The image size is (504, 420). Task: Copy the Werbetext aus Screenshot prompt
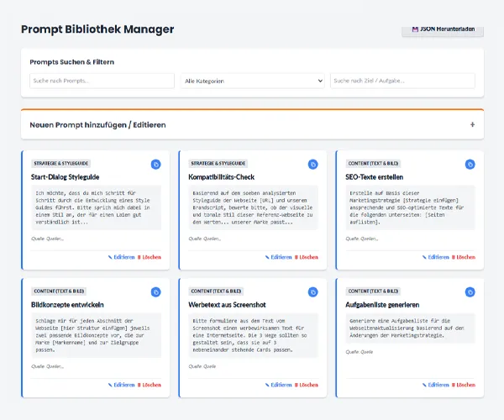pyautogui.click(x=312, y=292)
